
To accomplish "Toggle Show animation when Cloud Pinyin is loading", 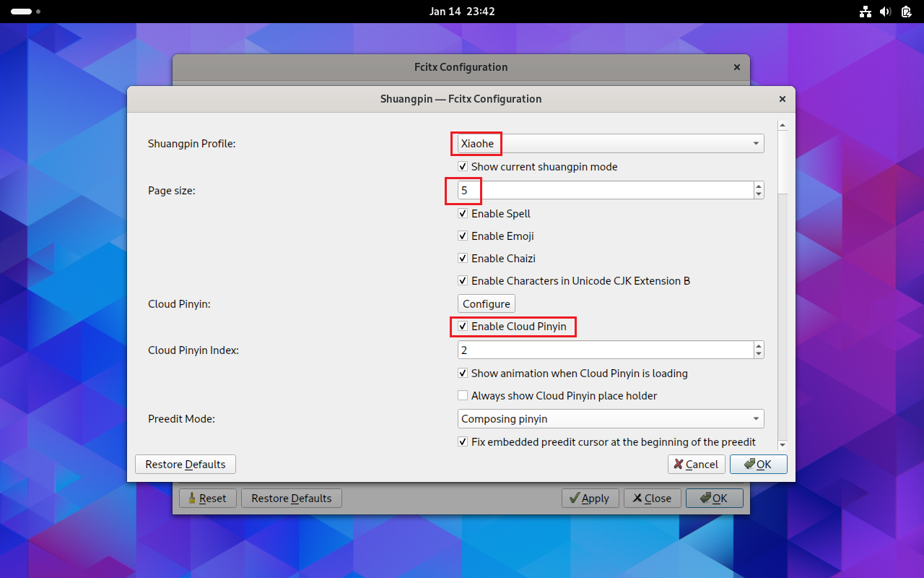I will [573, 374].
